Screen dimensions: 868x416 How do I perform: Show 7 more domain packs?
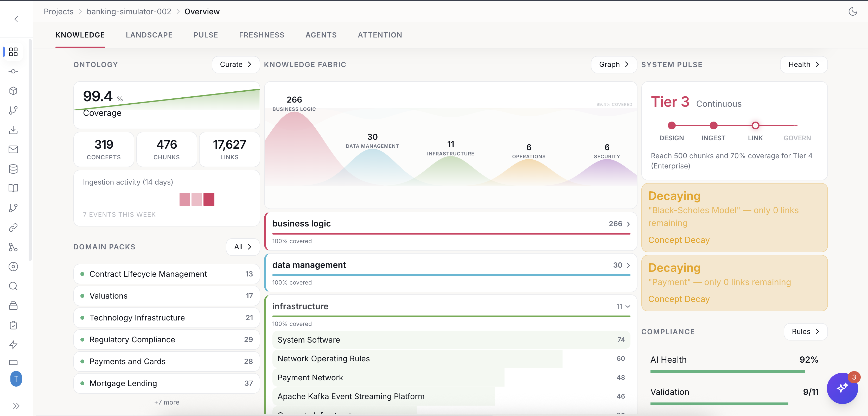click(x=167, y=402)
